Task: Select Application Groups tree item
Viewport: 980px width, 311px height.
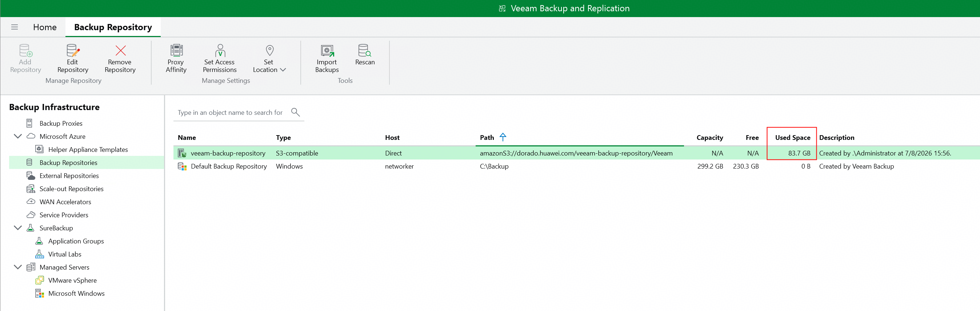Action: 76,241
